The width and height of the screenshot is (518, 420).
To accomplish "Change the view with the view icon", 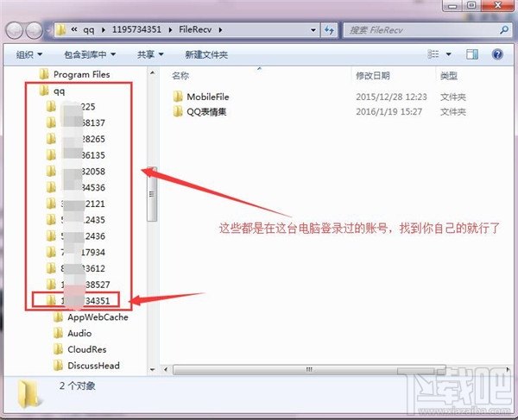I will (433, 53).
